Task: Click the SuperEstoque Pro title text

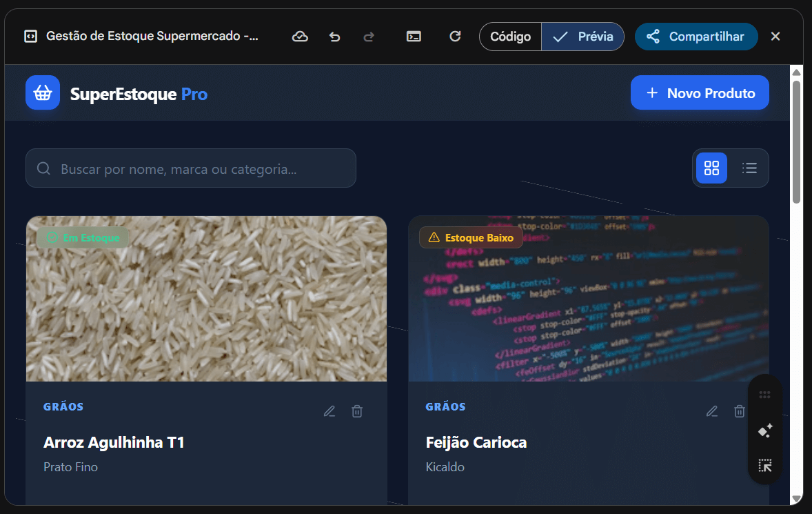Action: [139, 95]
